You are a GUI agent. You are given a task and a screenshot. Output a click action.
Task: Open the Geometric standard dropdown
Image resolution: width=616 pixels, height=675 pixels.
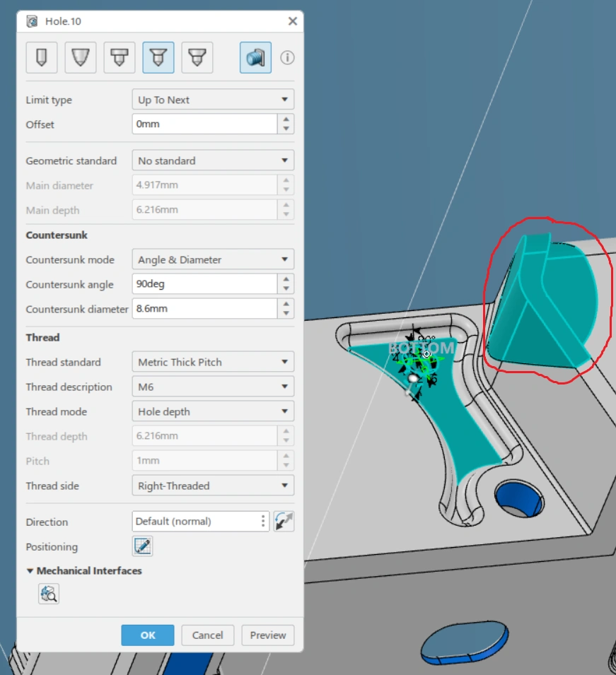tap(213, 160)
